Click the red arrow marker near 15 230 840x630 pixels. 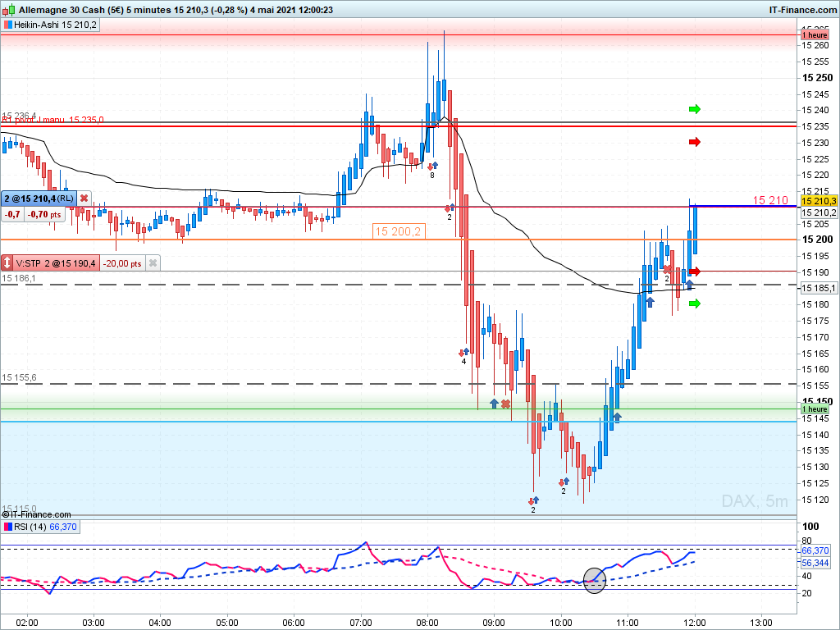(695, 142)
